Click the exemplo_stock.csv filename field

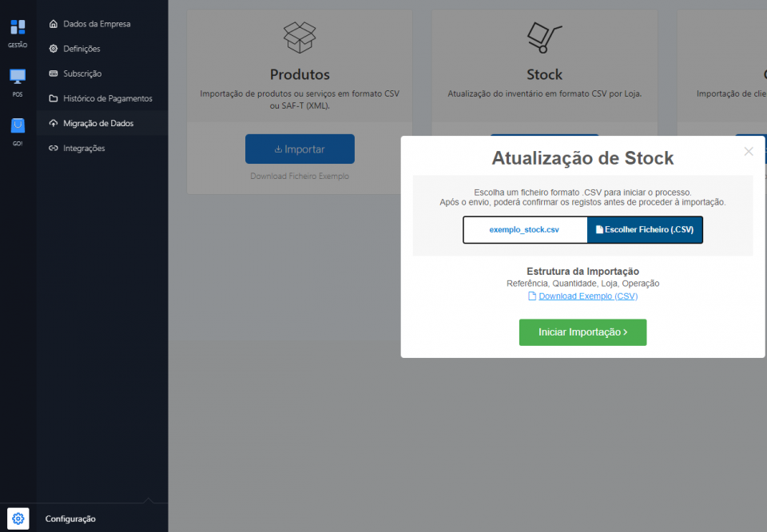tap(525, 229)
